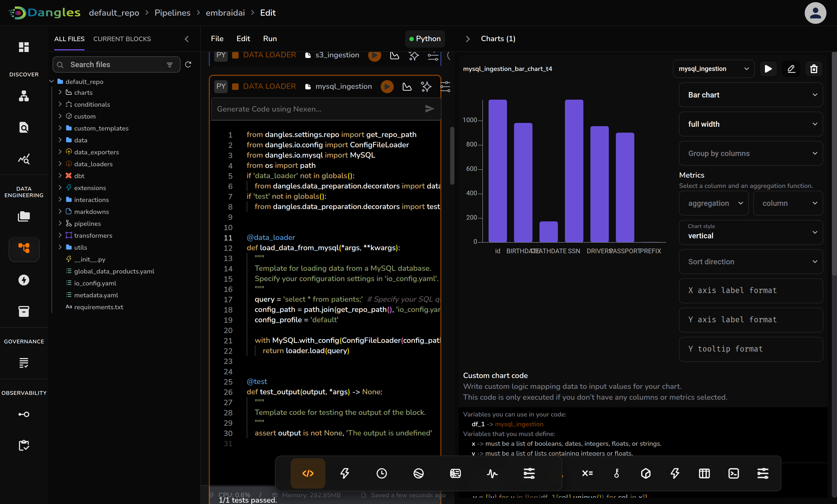Screen dimensions: 837x504
Task: Refresh the file browser list
Action: click(188, 64)
